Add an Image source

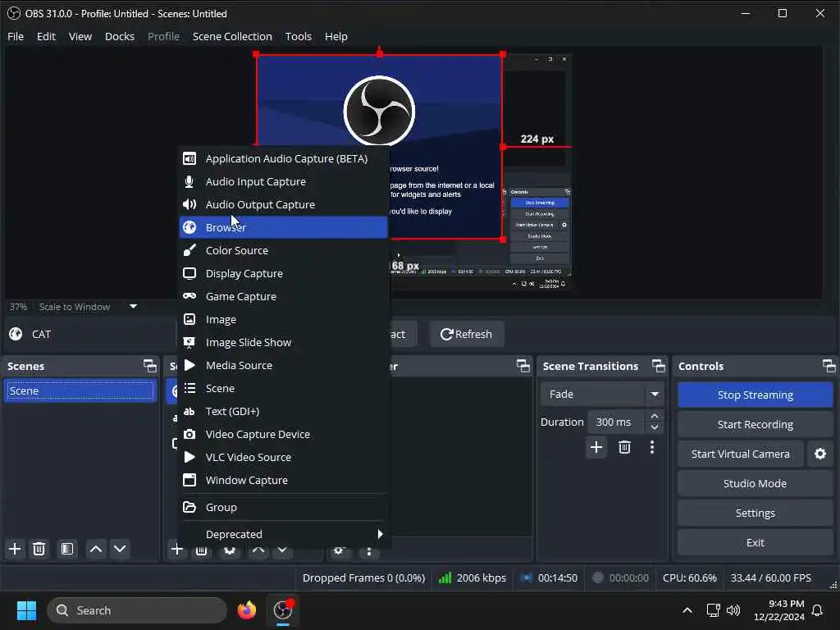click(x=283, y=319)
